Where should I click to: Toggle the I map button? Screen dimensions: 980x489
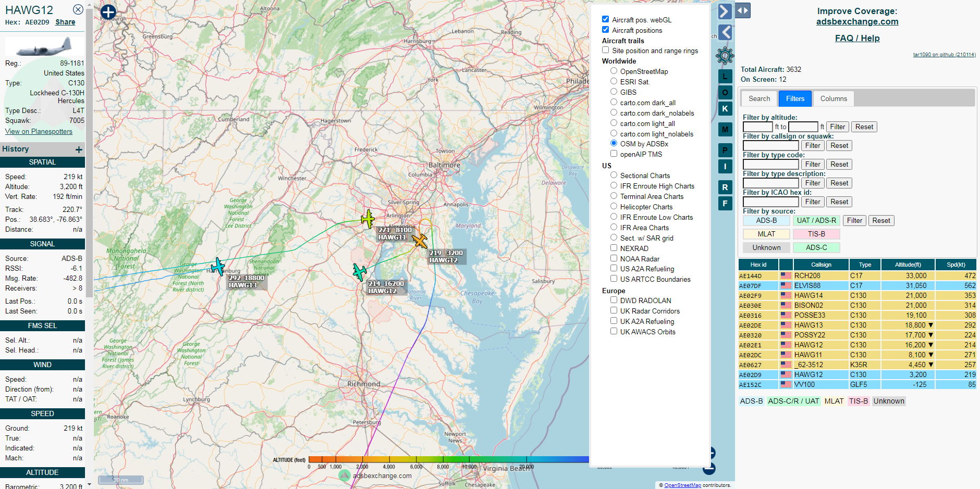(725, 167)
